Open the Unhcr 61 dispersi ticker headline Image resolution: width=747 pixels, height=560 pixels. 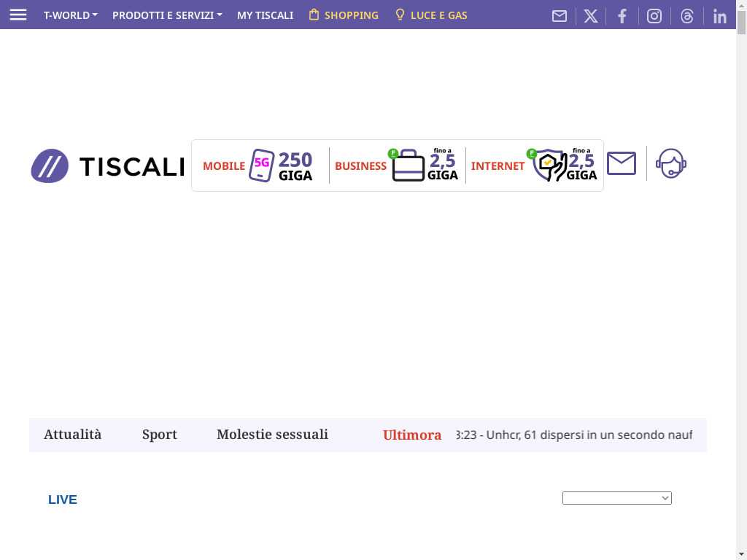pyautogui.click(x=574, y=435)
